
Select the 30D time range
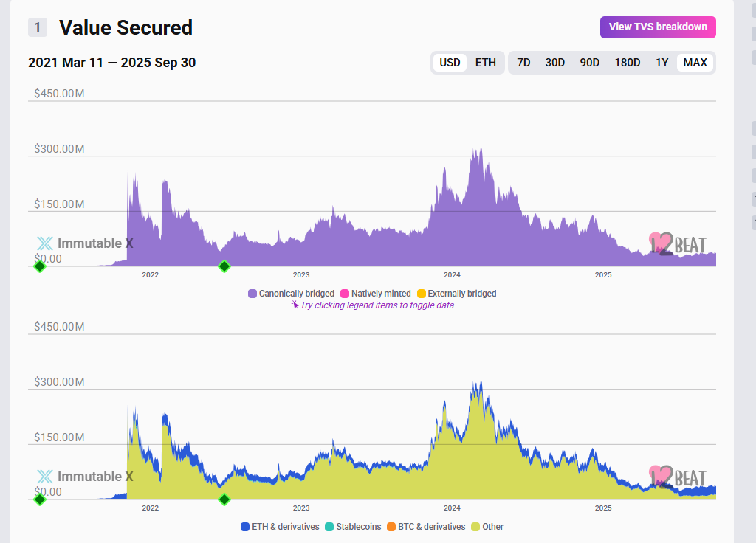pos(555,63)
